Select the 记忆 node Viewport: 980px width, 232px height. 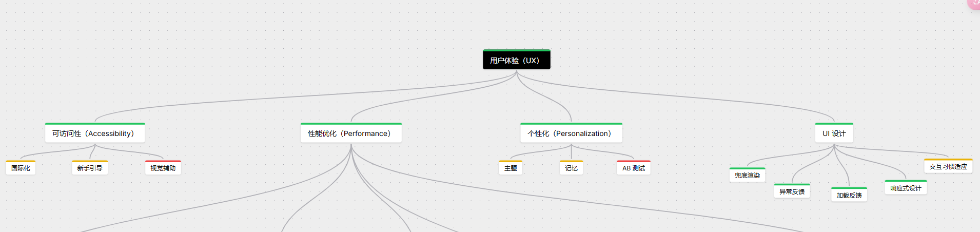point(571,168)
